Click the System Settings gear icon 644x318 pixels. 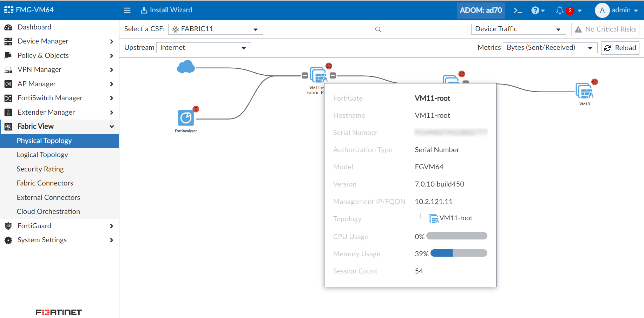point(8,240)
